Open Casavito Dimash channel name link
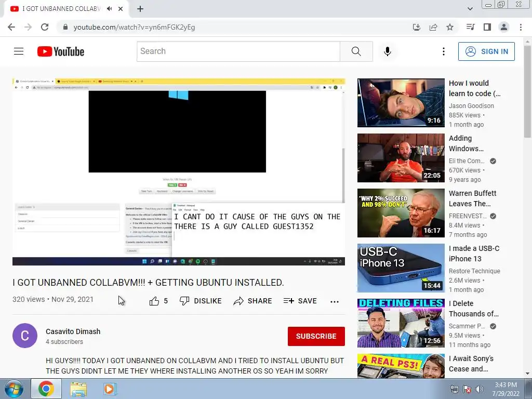The image size is (532, 399). [73, 331]
